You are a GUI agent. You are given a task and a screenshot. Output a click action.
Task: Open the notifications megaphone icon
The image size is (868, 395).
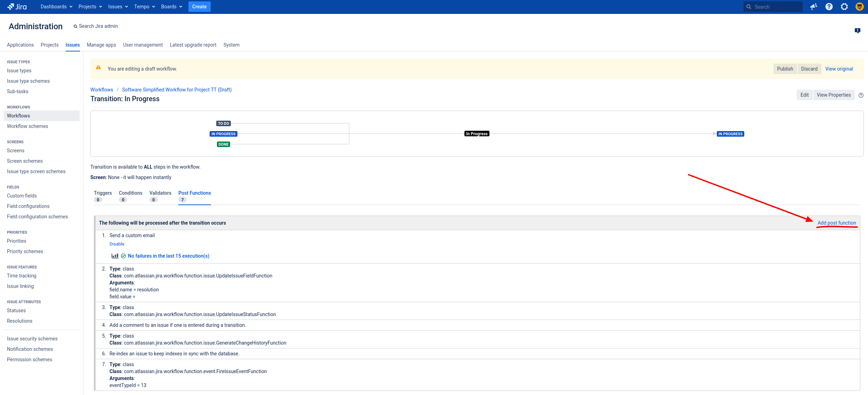click(x=813, y=7)
